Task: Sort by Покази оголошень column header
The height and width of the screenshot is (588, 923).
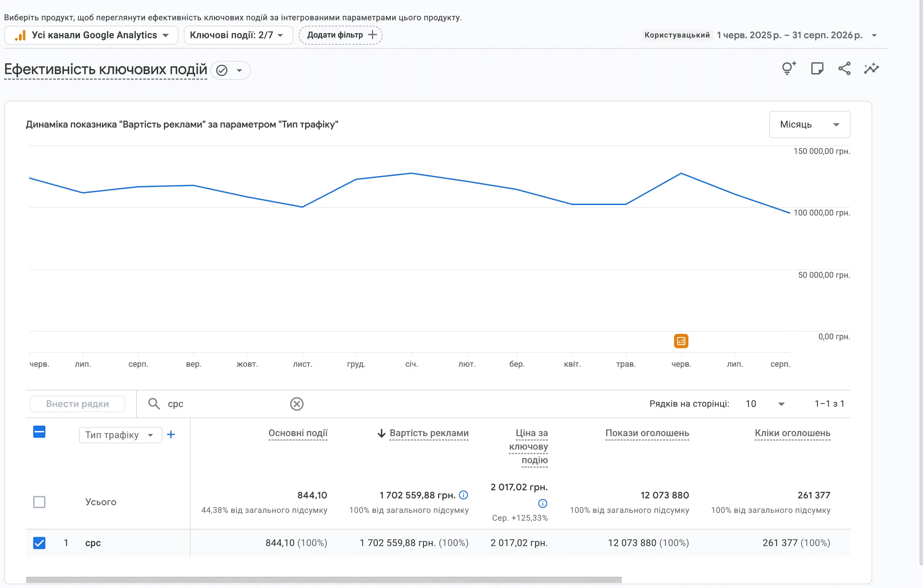Action: (x=647, y=433)
